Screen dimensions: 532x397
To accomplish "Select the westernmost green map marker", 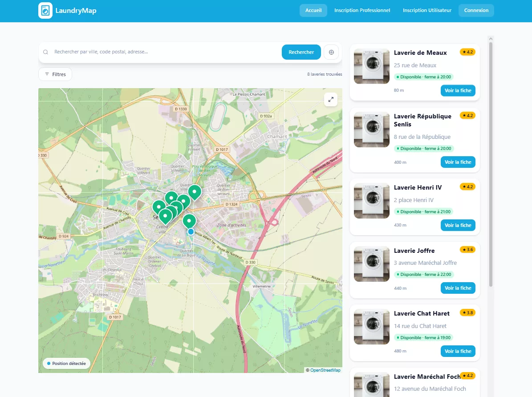I will point(159,208).
